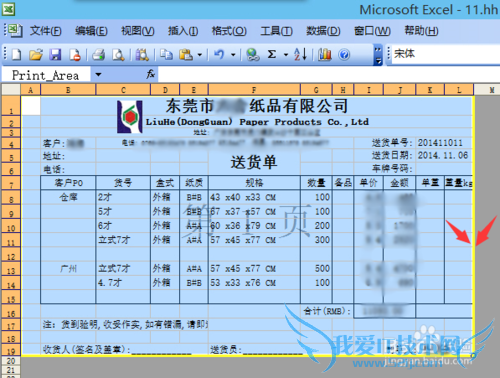Click the AutoSum sigma icon
Screen dimensions: 500x378
[272, 54]
